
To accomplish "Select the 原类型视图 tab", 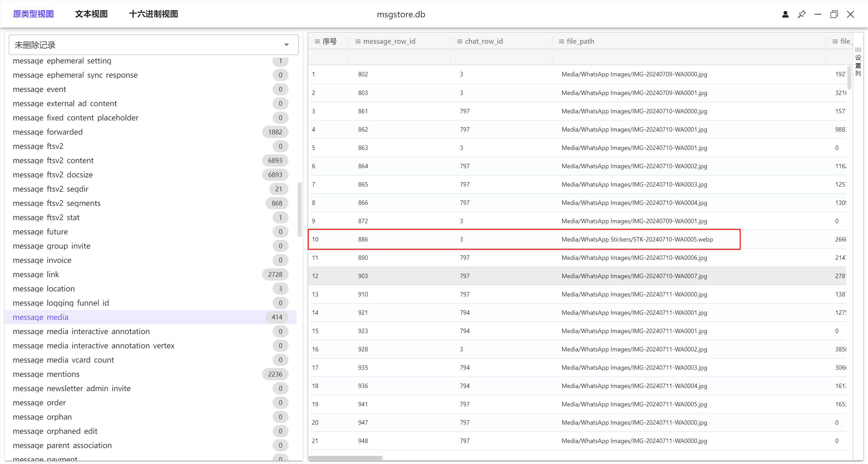I will click(33, 14).
